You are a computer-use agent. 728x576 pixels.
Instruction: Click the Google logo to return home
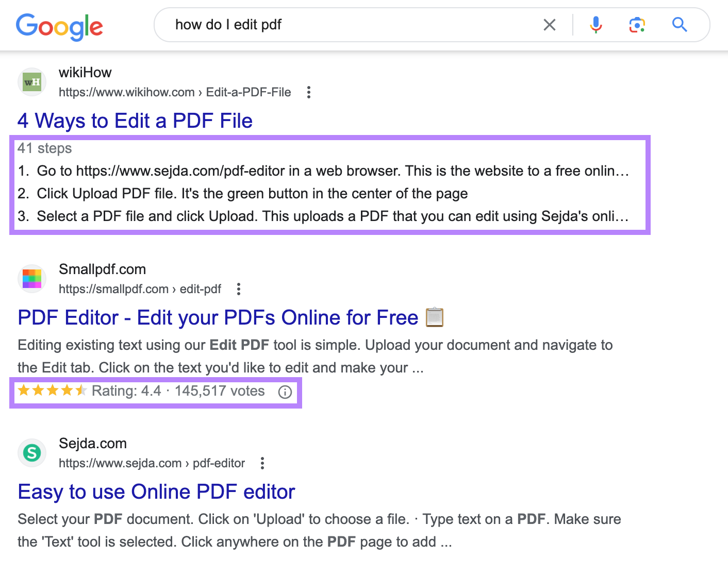[x=59, y=27]
